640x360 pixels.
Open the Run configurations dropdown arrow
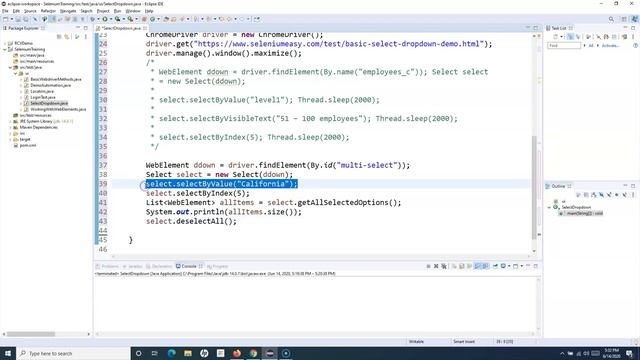(x=111, y=19)
